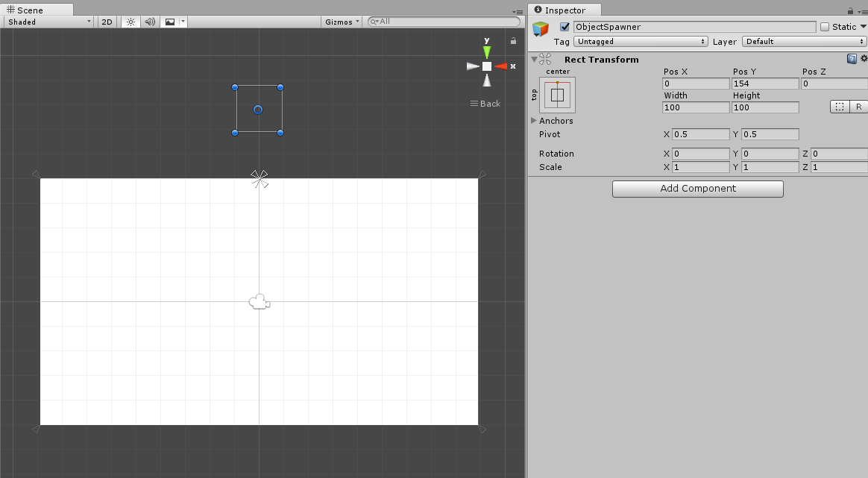The height and width of the screenshot is (478, 868).
Task: Click bottom gray gizmo axis cone
Action: click(487, 81)
